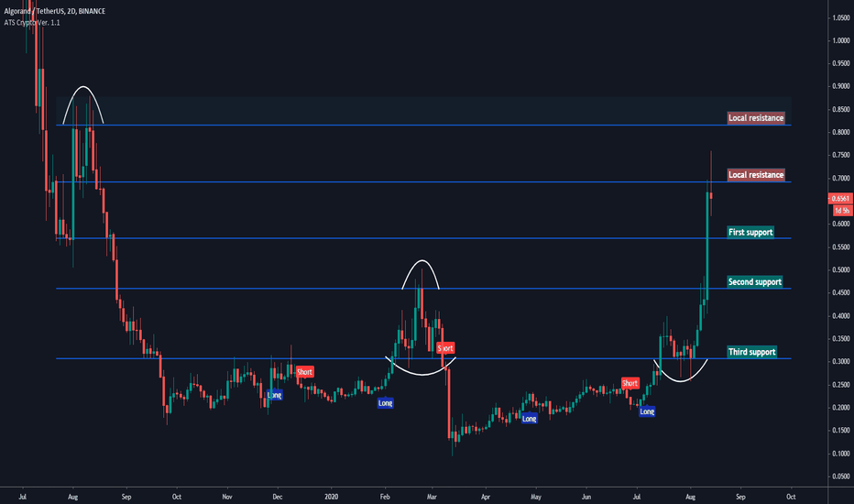Click the 0.5500 price axis value
Viewport: 854px width, 504px height.
tap(841, 247)
